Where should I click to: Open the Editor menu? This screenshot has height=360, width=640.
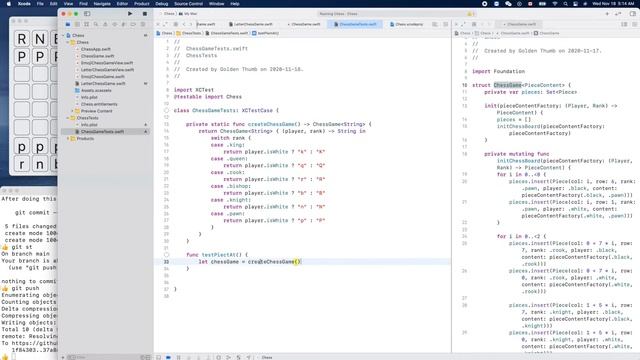122,4
